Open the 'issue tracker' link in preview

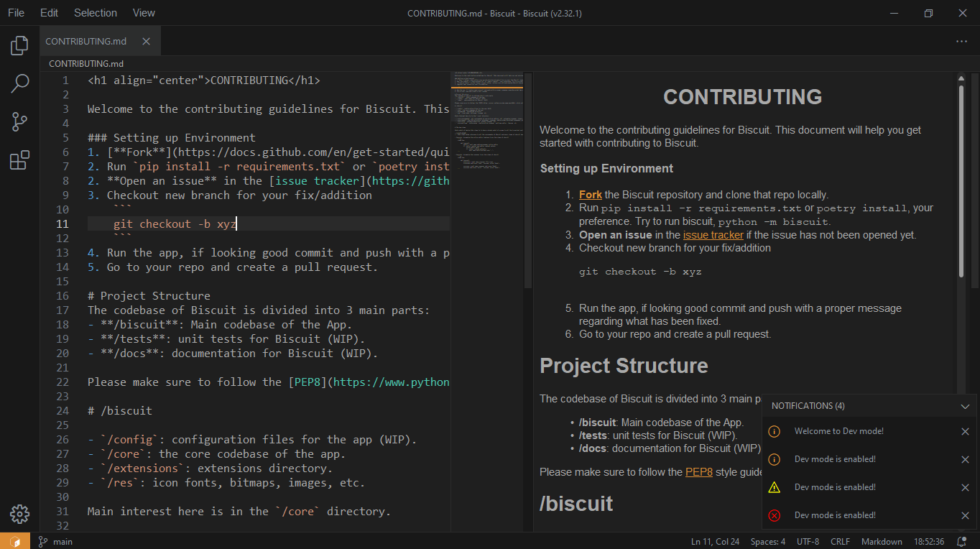tap(713, 234)
